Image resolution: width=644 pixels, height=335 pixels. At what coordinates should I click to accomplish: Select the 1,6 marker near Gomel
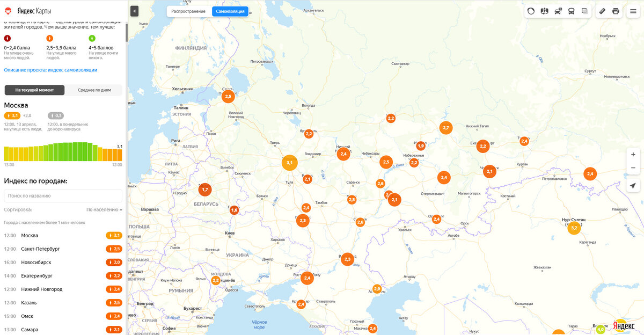[x=234, y=210]
